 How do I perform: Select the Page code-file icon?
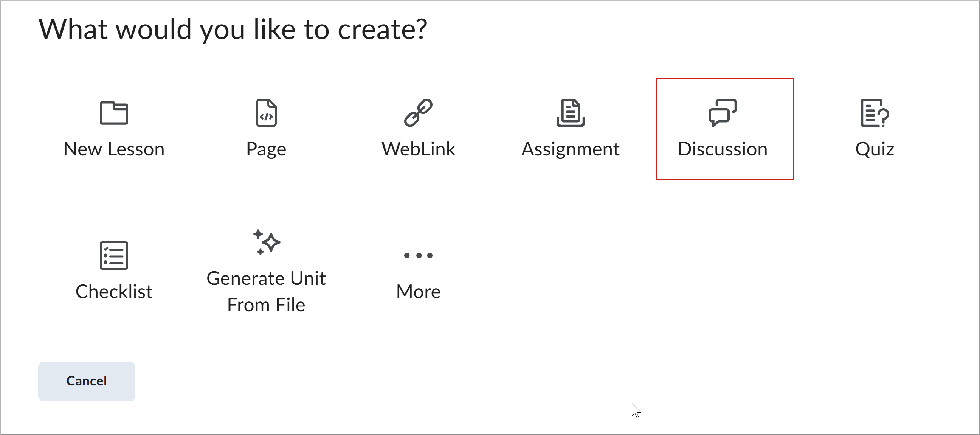pos(266,113)
